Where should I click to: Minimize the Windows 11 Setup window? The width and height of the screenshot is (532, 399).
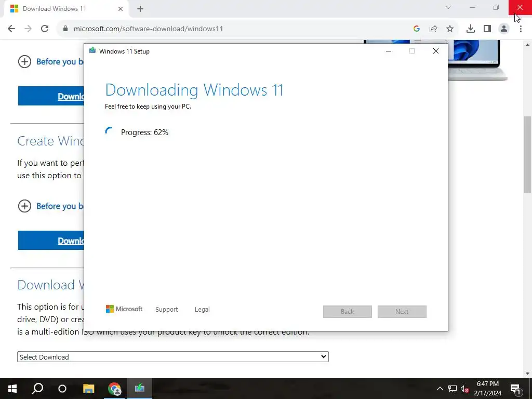[x=389, y=51]
